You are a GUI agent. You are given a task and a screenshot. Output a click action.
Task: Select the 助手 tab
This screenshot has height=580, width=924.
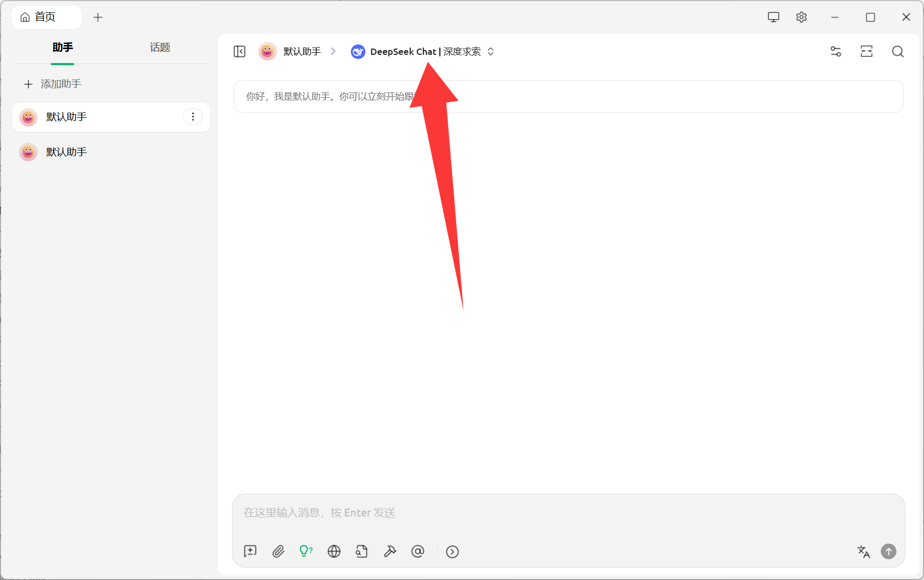click(x=63, y=48)
